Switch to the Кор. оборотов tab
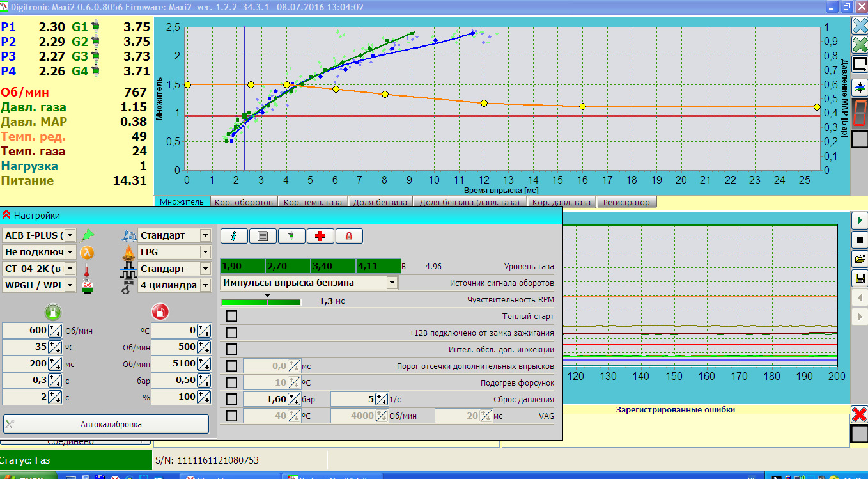 [x=244, y=203]
